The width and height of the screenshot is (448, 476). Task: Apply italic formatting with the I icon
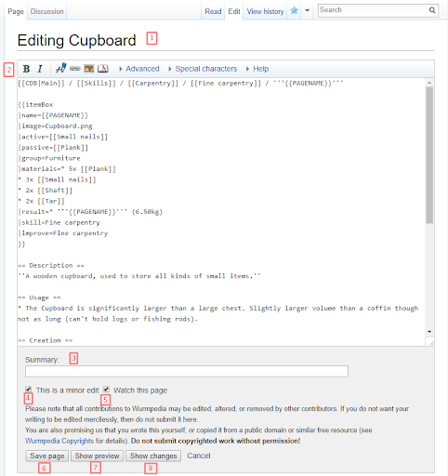point(40,69)
